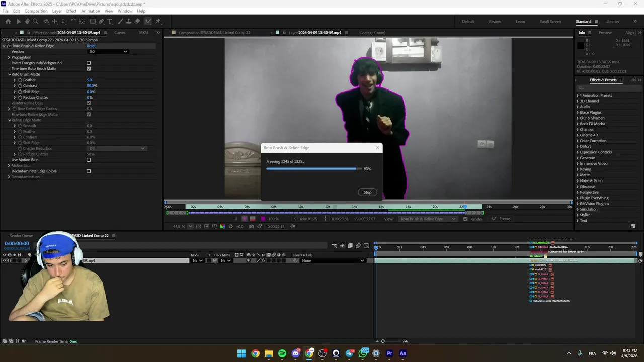Image resolution: width=644 pixels, height=362 pixels.
Task: Expand the Color Correction effects category
Action: point(578,141)
